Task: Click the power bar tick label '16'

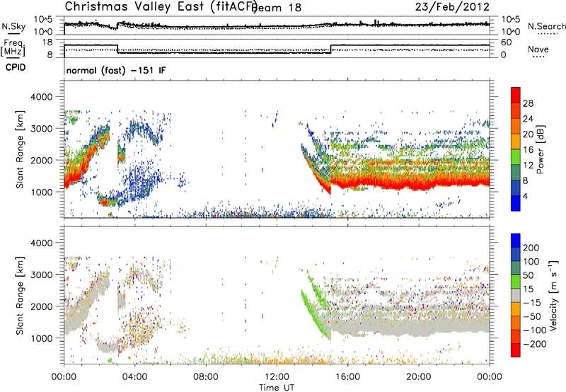Action: click(x=528, y=150)
